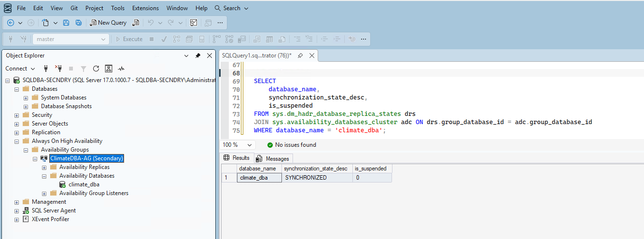Click the Decrease Indent icon
The image size is (644, 239).
coord(324,39)
